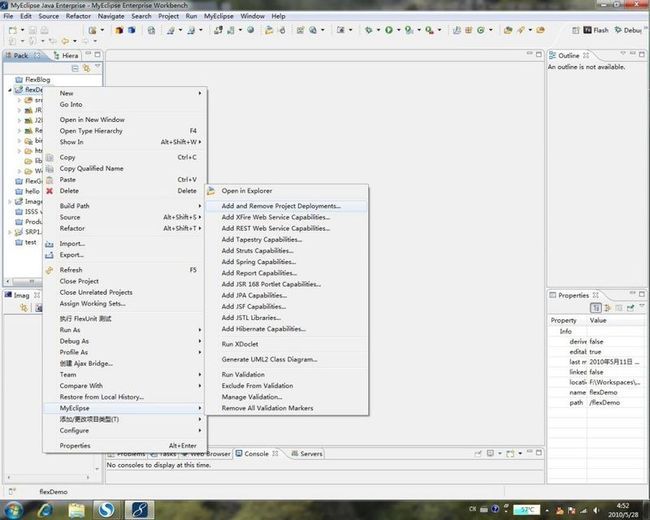Select the test project in tree
This screenshot has height=520, width=650.
[x=26, y=242]
